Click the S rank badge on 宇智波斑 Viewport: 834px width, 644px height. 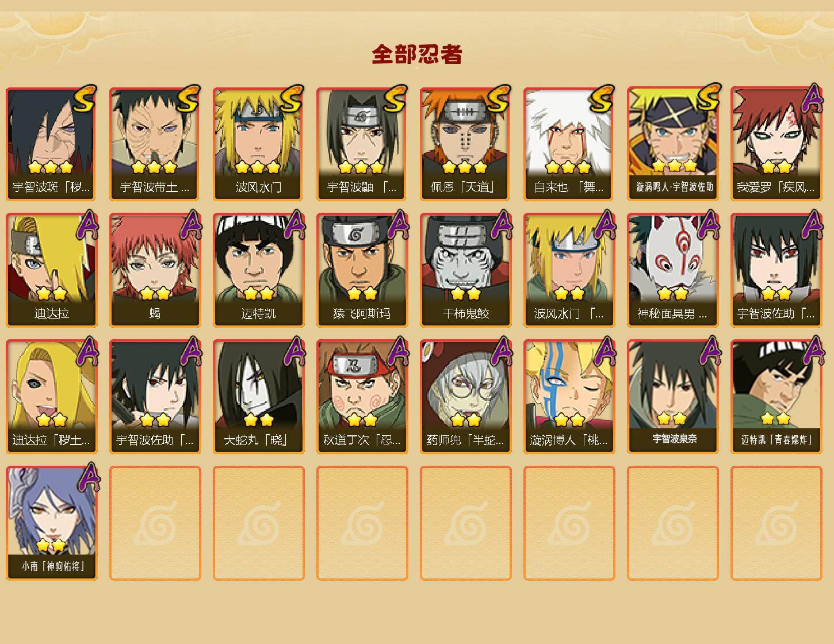[85, 100]
